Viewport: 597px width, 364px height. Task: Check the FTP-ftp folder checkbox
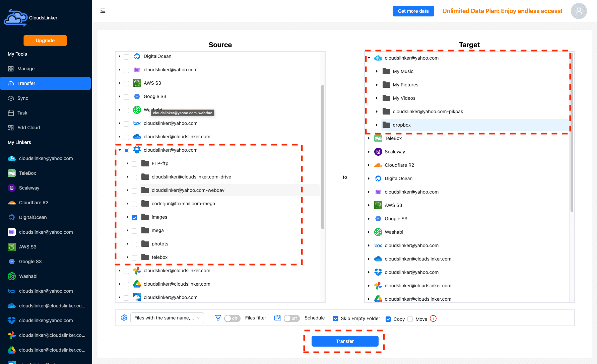coord(134,164)
